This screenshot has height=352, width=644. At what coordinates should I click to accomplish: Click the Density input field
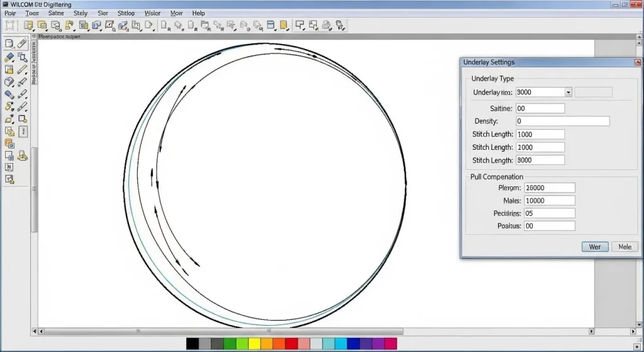tap(563, 122)
